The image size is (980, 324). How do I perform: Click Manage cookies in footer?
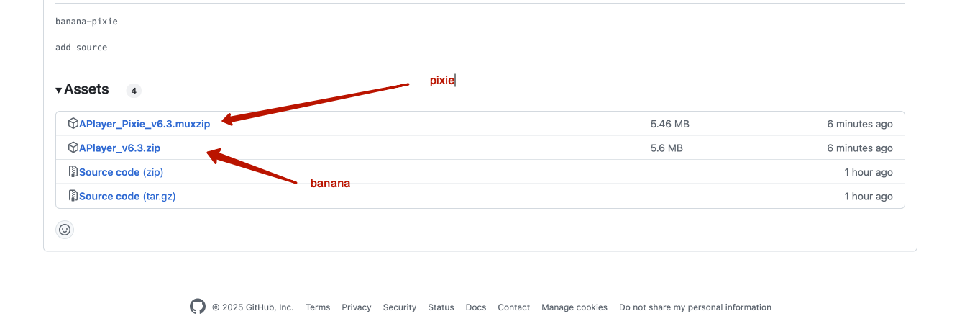point(574,307)
